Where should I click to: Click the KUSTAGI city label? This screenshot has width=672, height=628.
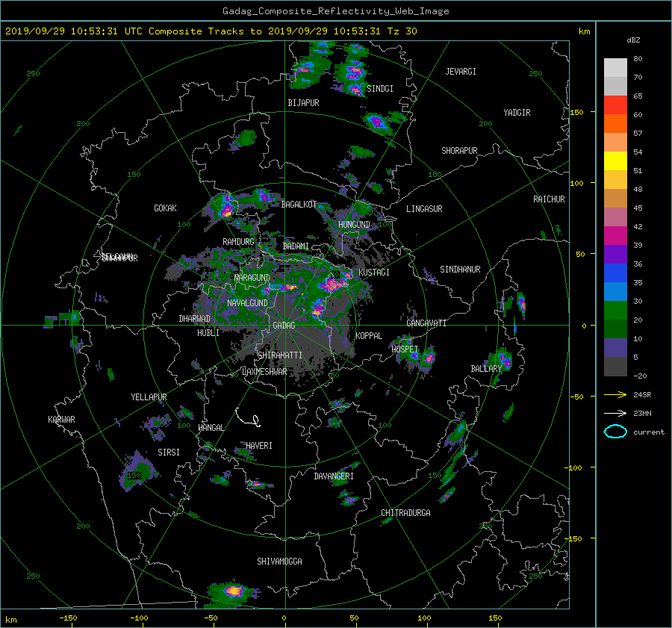coord(374,273)
